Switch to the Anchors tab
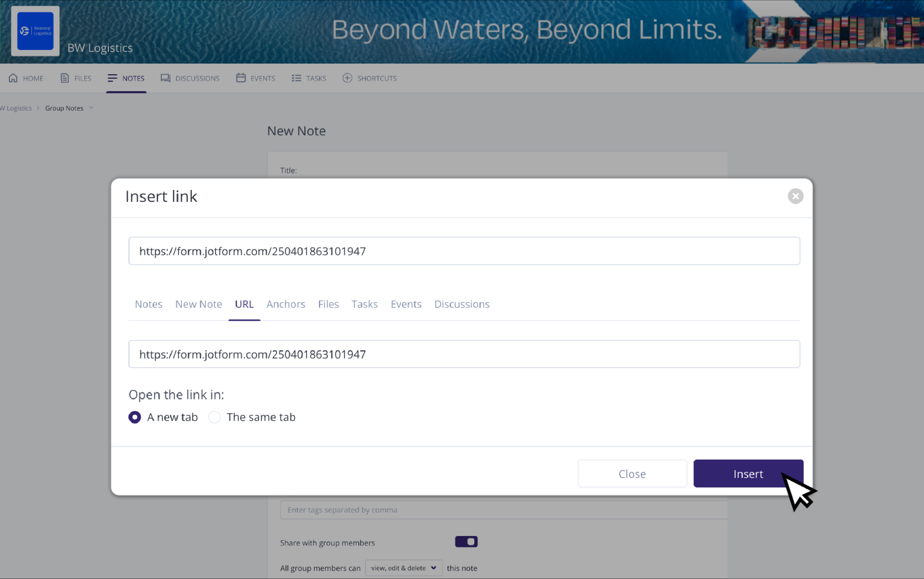 [x=286, y=304]
